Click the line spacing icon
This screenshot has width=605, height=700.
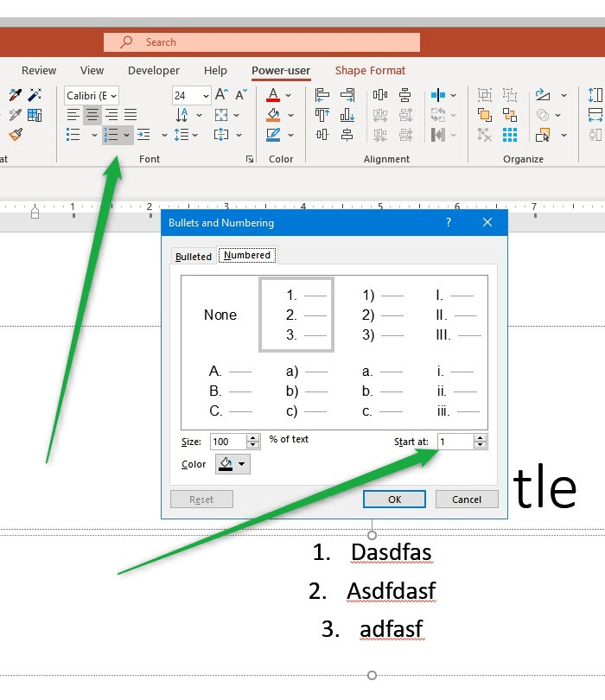click(181, 134)
